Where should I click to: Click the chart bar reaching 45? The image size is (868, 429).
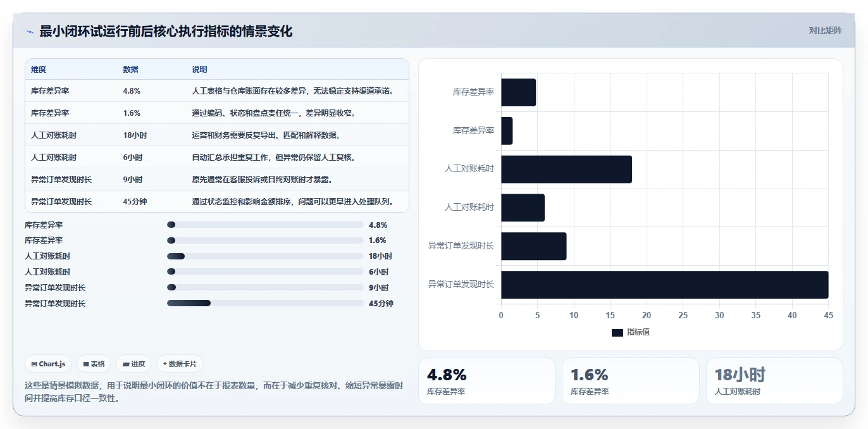(664, 285)
